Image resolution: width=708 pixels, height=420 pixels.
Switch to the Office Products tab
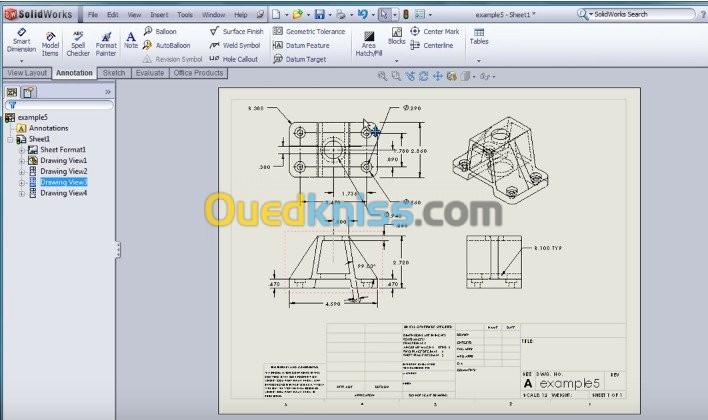198,73
